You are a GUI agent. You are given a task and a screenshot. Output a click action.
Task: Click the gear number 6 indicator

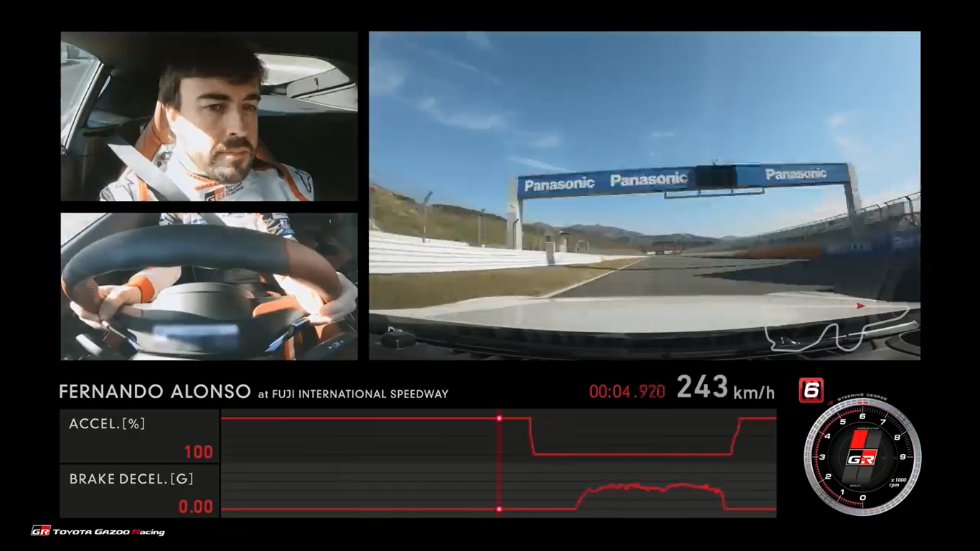pos(811,390)
